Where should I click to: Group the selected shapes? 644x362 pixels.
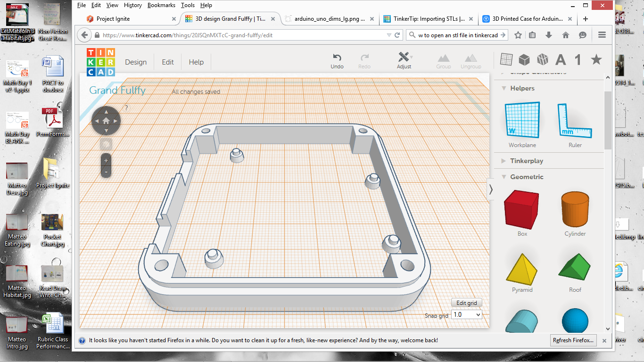coord(443,61)
